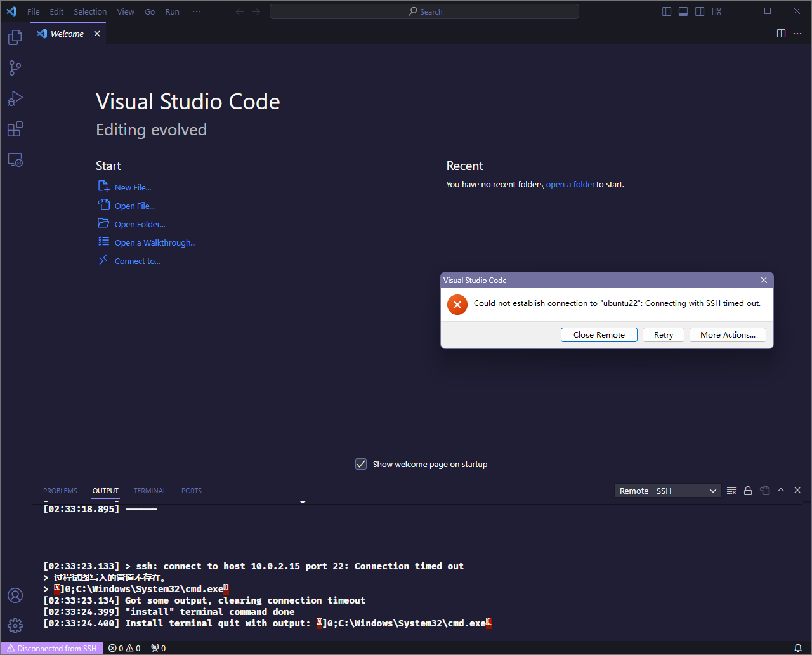Open the Explorer view in activity bar
The height and width of the screenshot is (655, 812).
[15, 37]
